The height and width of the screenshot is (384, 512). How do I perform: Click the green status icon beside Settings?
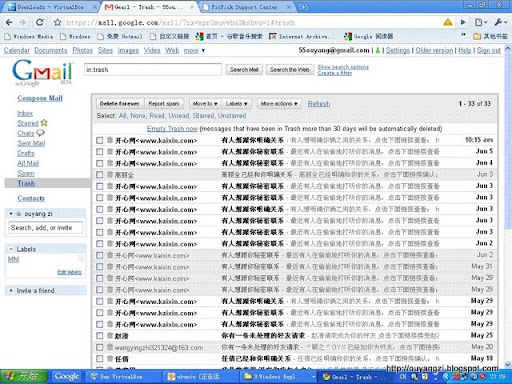378,50
